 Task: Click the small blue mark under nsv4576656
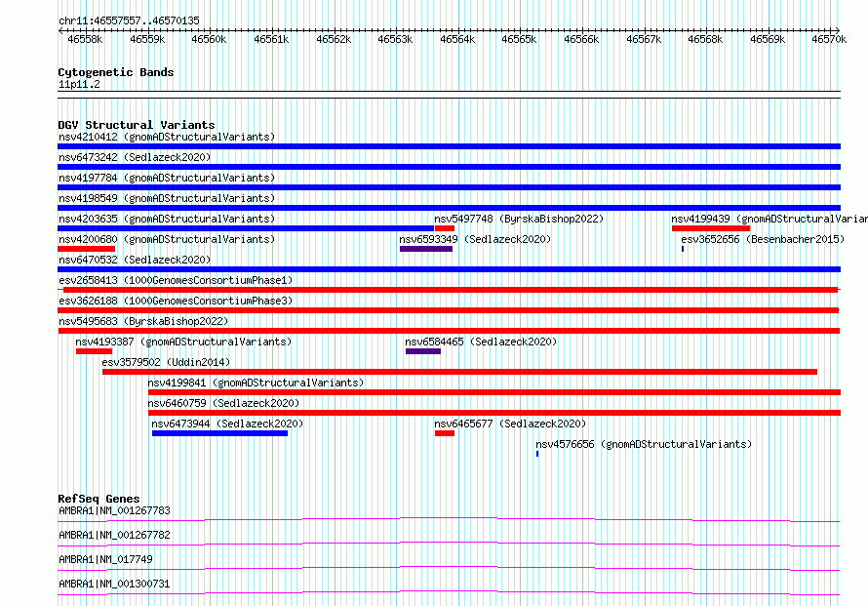point(537,454)
